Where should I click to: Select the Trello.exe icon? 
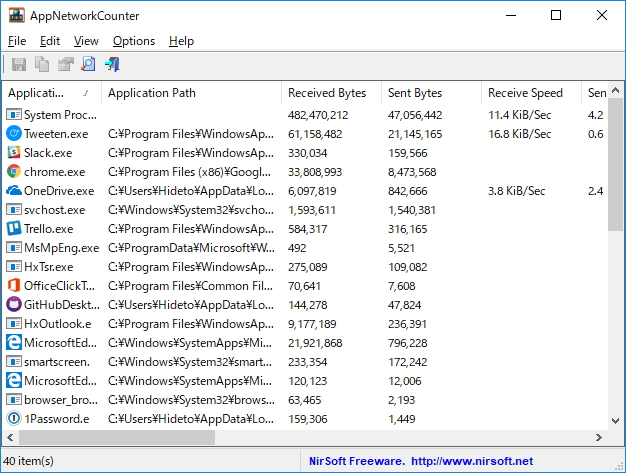click(14, 229)
